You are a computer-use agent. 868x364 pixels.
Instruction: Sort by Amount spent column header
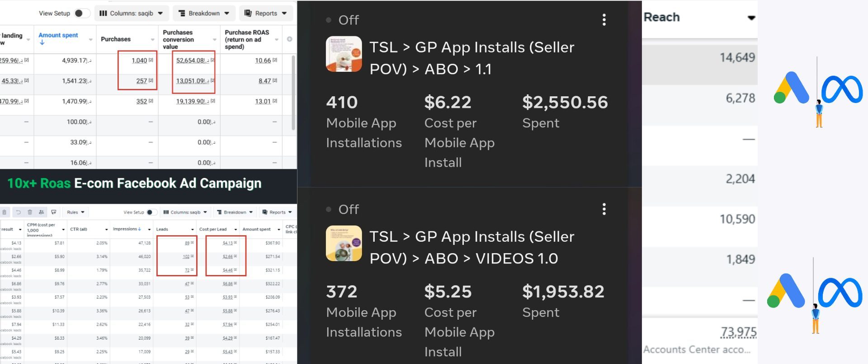pos(58,35)
